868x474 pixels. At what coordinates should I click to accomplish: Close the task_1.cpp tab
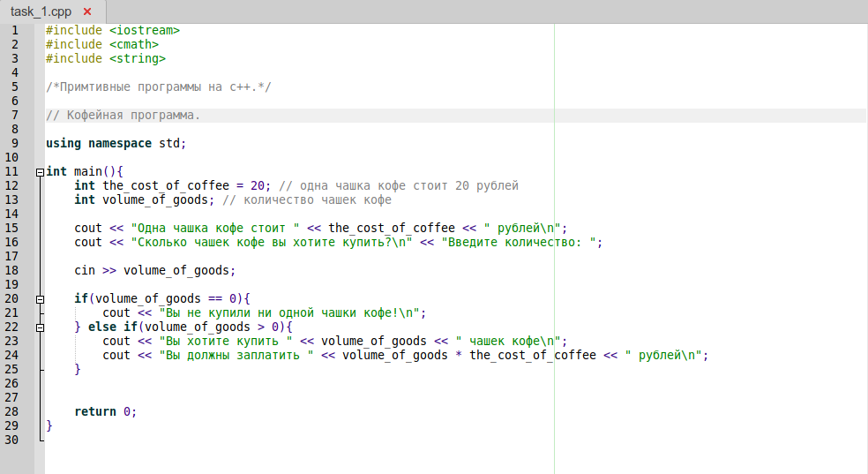pos(87,11)
